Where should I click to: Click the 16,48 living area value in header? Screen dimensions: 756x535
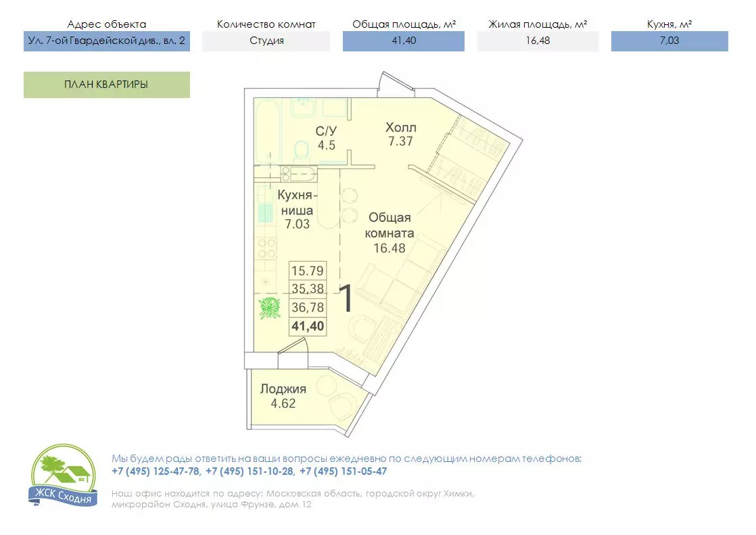pyautogui.click(x=538, y=41)
